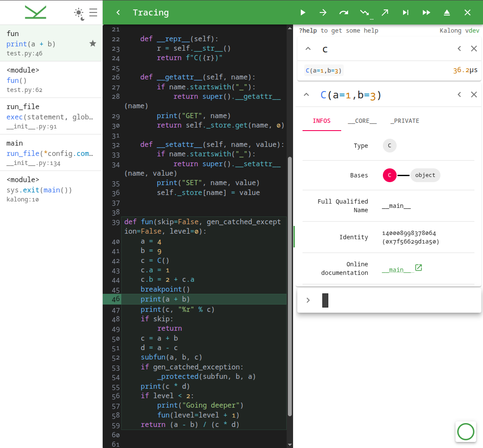Star the fun frame in the stack
Screen dimensions: 483x448
[93, 43]
